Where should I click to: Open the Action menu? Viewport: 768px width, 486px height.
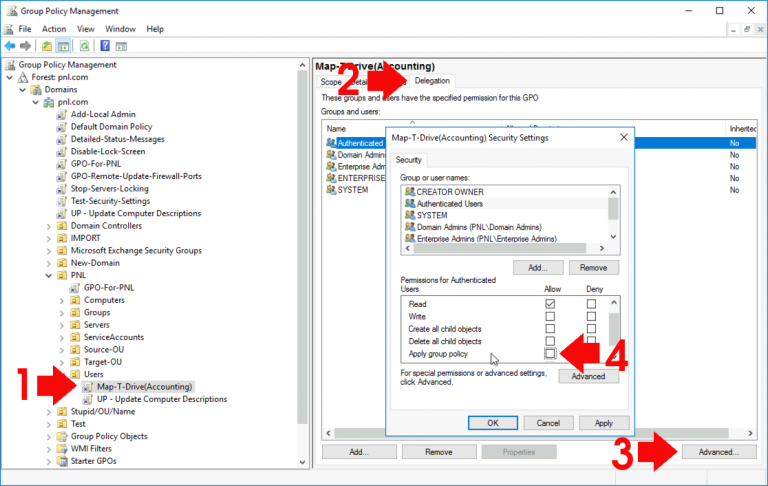(x=54, y=29)
